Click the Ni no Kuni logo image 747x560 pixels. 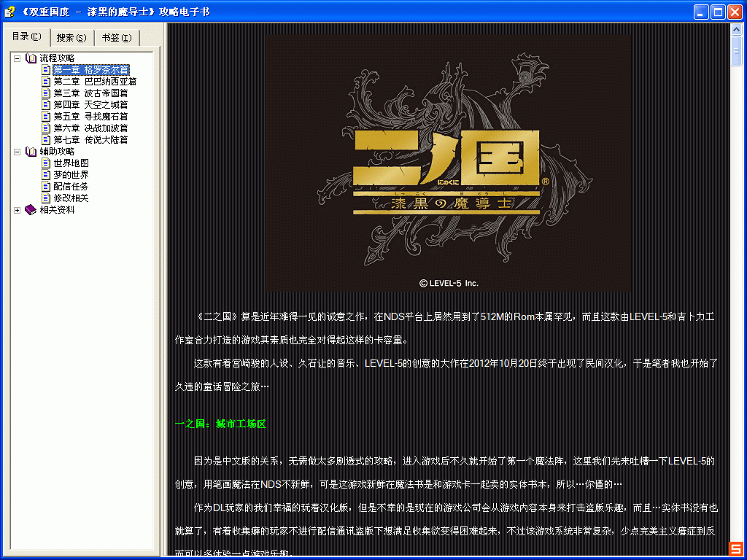[x=448, y=163]
